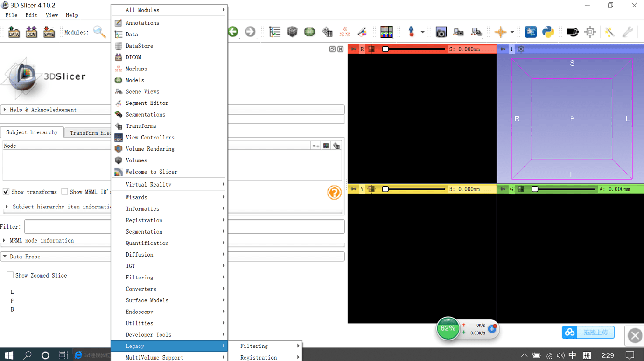Switch to the Subject hierarchy tab
644x361 pixels.
(32, 132)
